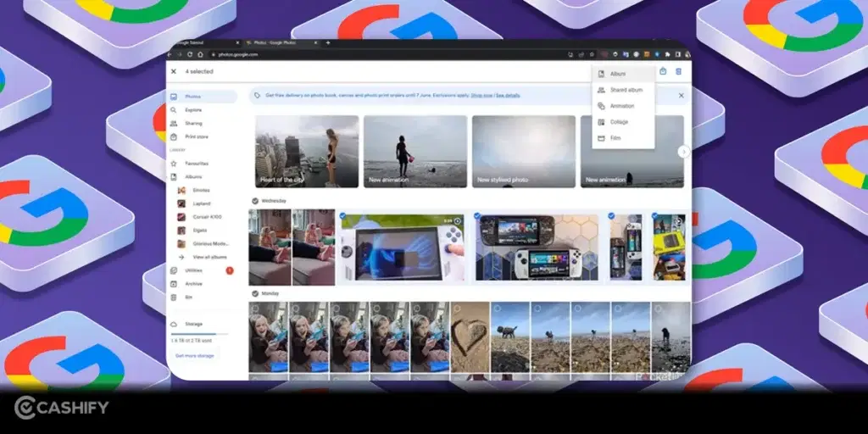Click the delete bin icon in toolbar
868x434 pixels.
(678, 71)
